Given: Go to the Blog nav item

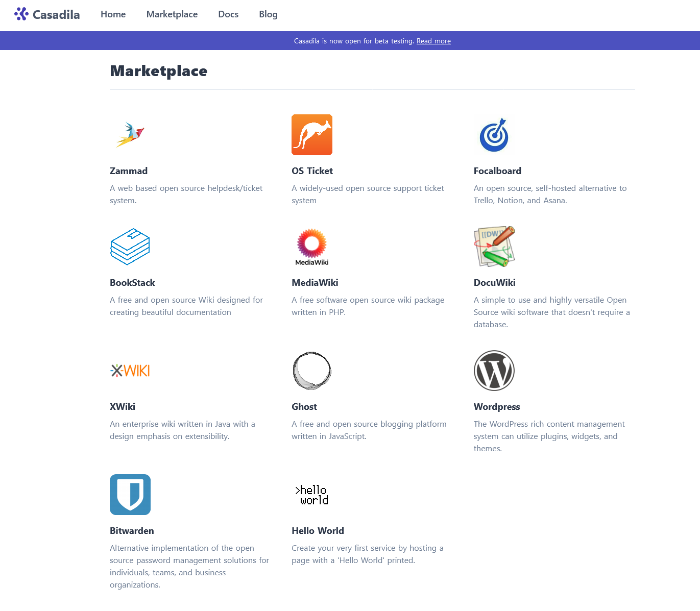Looking at the screenshot, I should (268, 14).
